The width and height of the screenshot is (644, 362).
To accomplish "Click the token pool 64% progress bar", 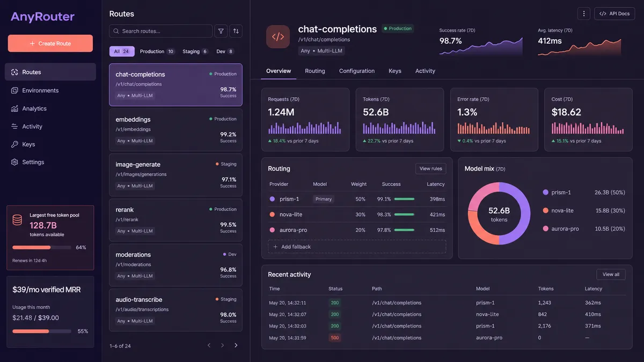I will (x=42, y=247).
